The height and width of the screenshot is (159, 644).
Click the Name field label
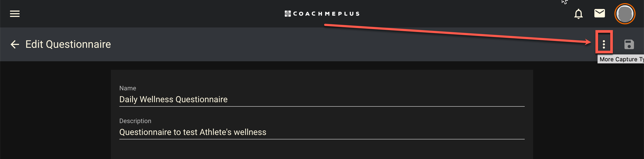[128, 88]
